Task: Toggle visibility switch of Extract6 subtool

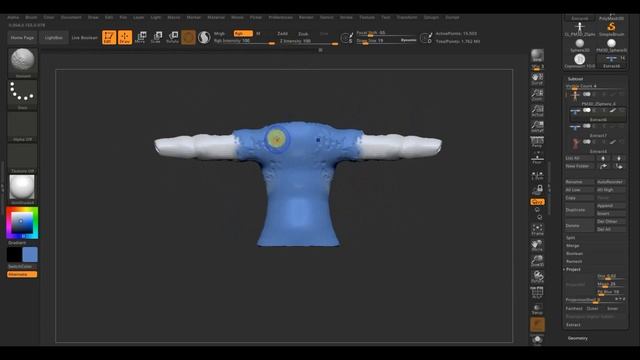Action: [587, 110]
